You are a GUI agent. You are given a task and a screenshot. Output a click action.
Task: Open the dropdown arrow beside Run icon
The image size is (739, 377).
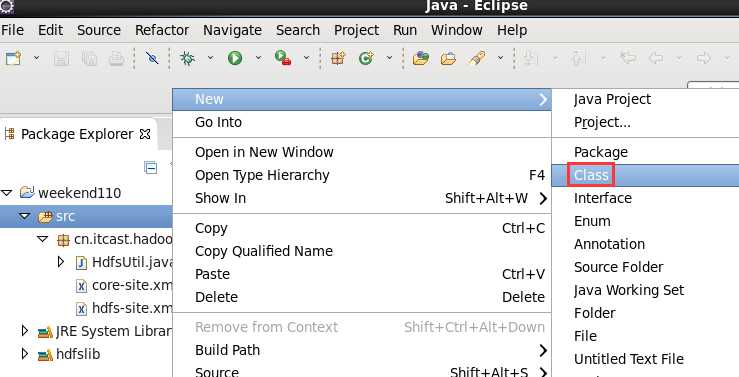[258, 58]
